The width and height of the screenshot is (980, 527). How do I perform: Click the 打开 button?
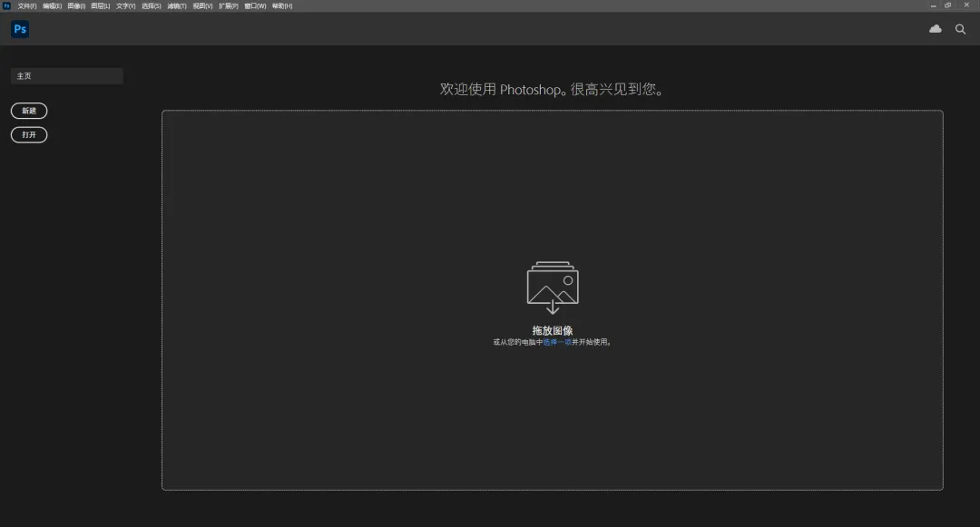point(29,135)
